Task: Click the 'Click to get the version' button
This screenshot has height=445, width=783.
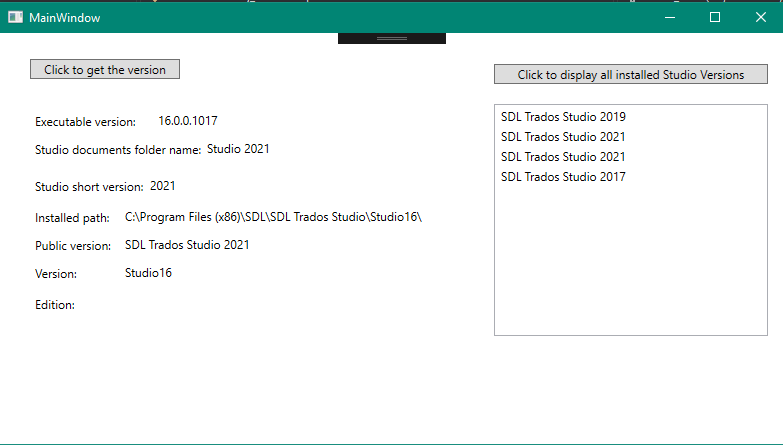Action: 105,69
